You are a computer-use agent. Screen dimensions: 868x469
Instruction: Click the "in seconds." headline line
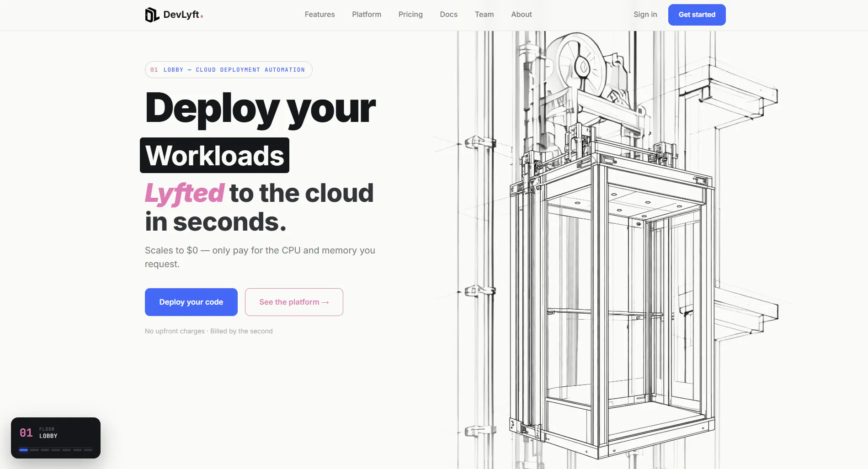click(x=216, y=222)
